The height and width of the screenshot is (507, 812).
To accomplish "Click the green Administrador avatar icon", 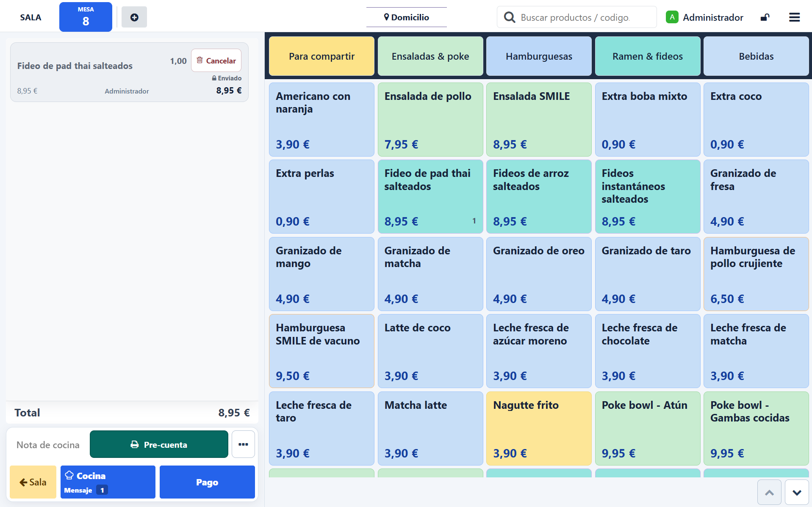I will (672, 17).
